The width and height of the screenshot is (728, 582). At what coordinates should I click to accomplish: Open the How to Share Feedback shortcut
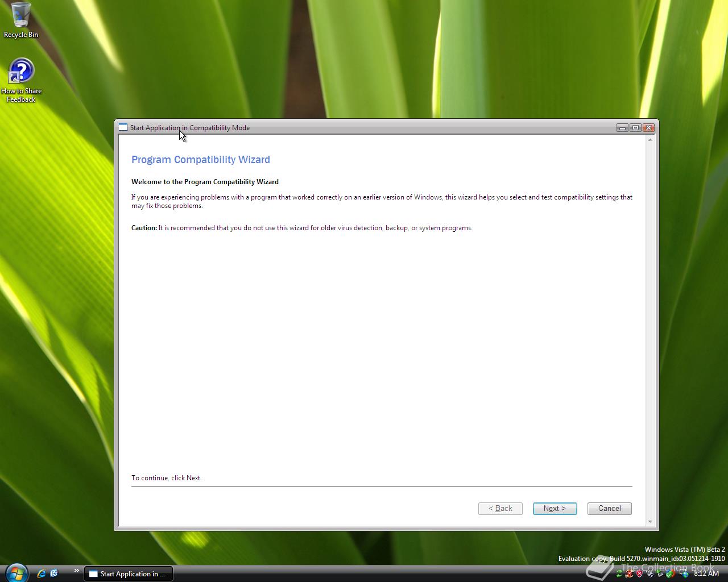tap(21, 81)
